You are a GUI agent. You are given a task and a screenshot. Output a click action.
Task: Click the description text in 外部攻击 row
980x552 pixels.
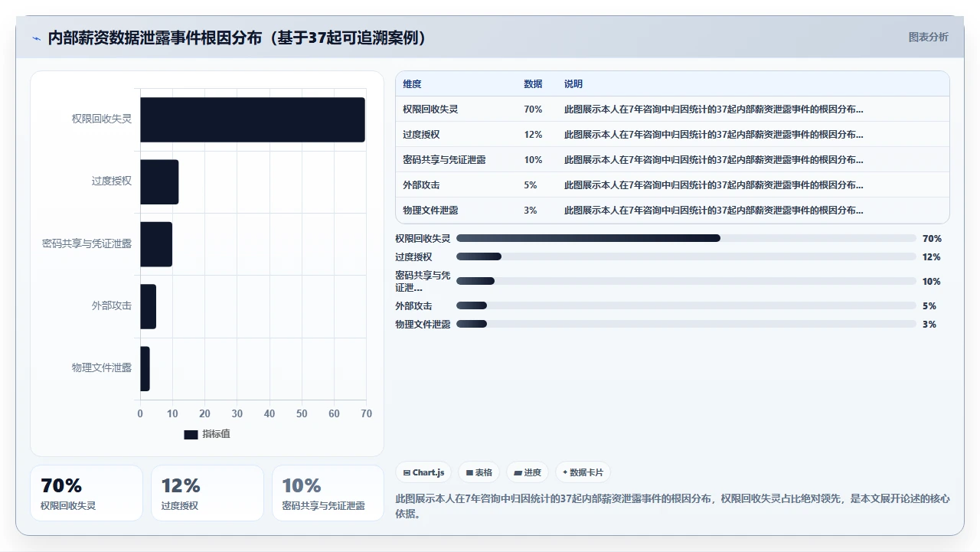(x=714, y=185)
